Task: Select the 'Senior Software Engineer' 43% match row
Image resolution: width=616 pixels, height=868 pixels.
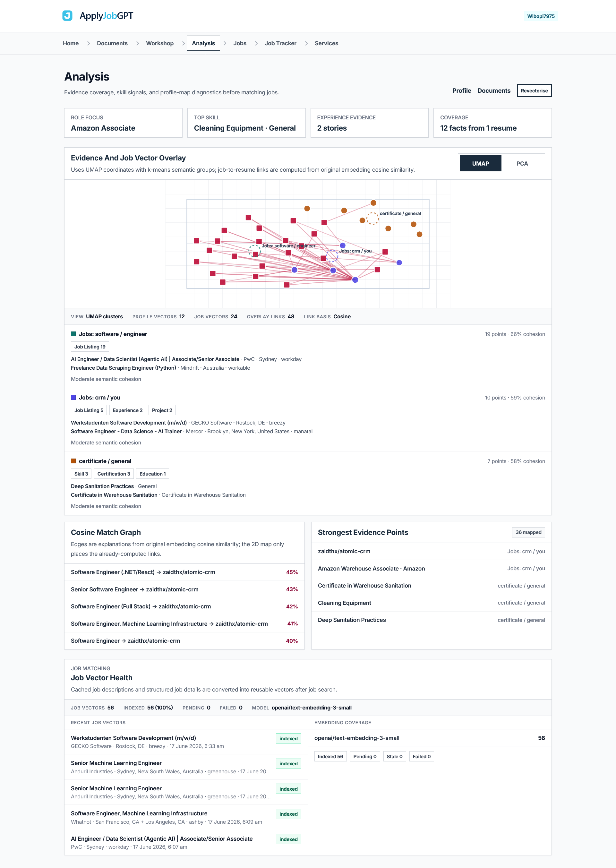Action: coord(184,589)
